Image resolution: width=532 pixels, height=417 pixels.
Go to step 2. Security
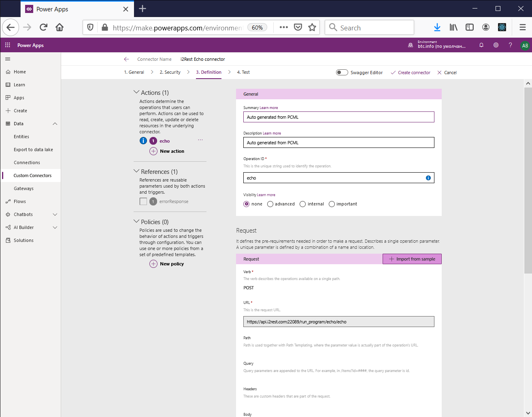(x=170, y=72)
